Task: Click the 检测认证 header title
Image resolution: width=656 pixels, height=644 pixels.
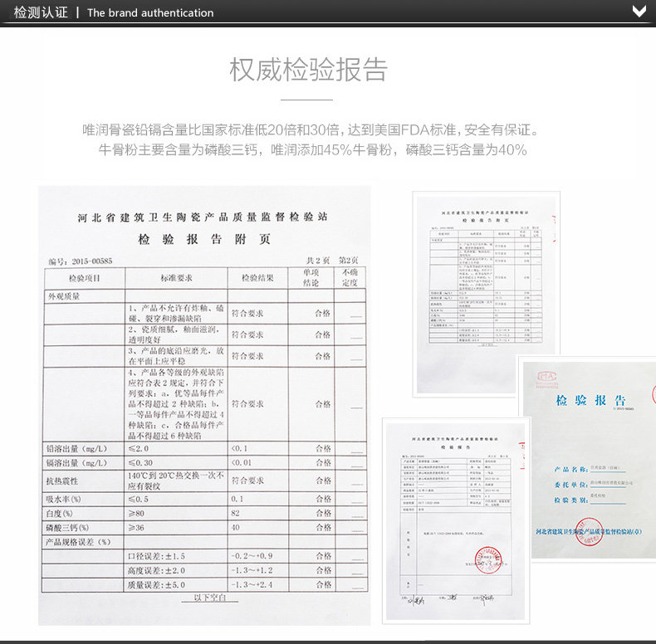Action: pos(41,12)
